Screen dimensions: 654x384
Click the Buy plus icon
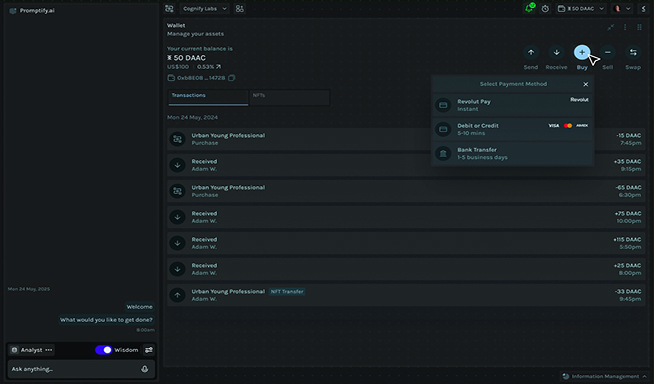(582, 53)
